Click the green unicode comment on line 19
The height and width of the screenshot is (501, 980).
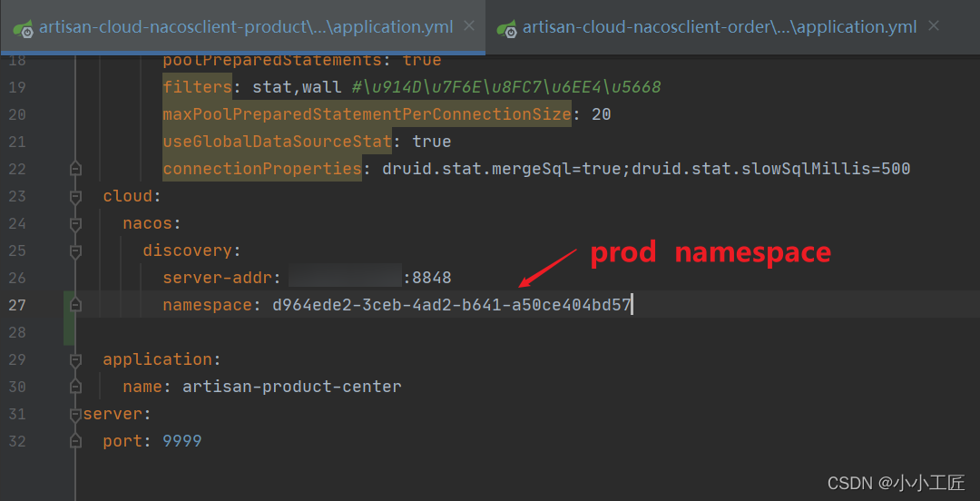coord(506,87)
